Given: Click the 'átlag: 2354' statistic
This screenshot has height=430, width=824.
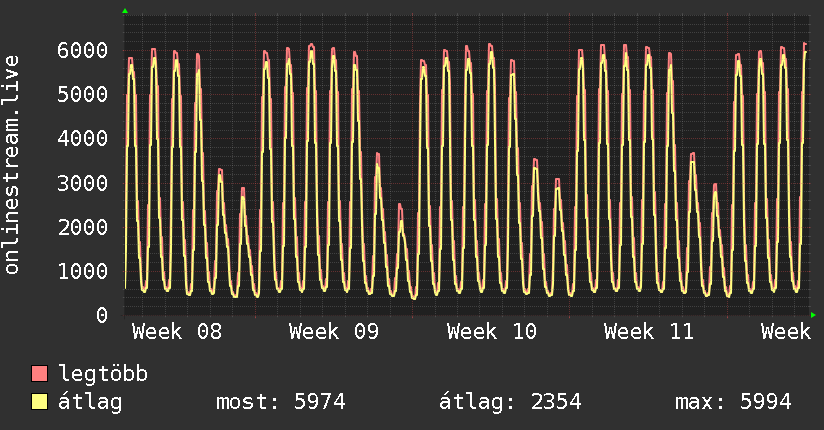Looking at the screenshot, I should click(x=510, y=402).
